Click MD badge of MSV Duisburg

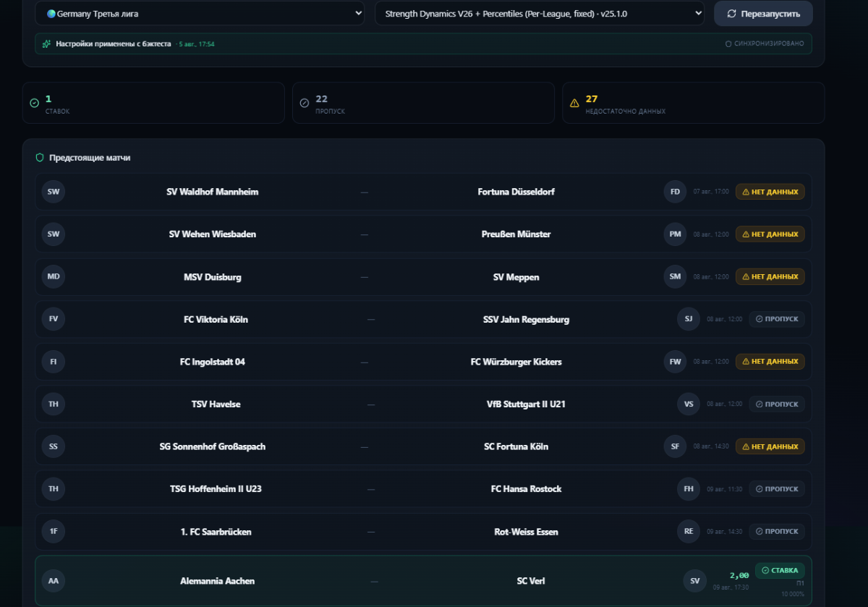tap(54, 276)
